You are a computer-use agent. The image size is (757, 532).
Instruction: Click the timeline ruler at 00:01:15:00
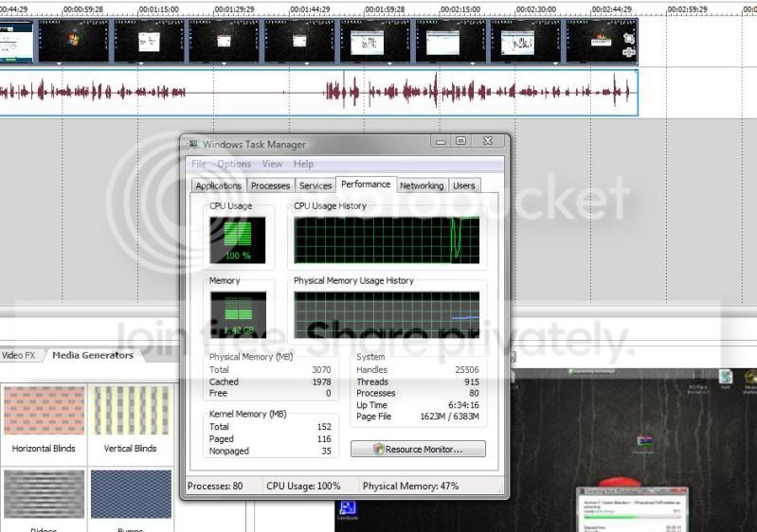point(158,9)
